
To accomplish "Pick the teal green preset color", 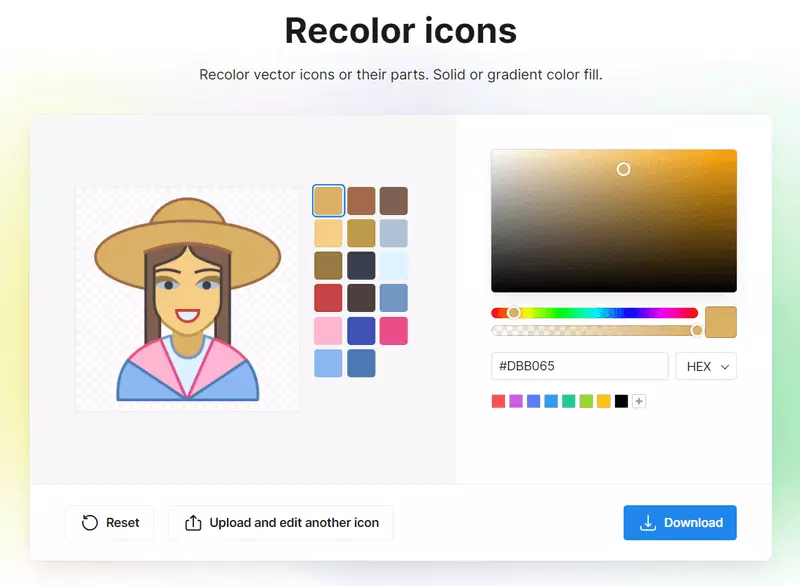I will (568, 401).
